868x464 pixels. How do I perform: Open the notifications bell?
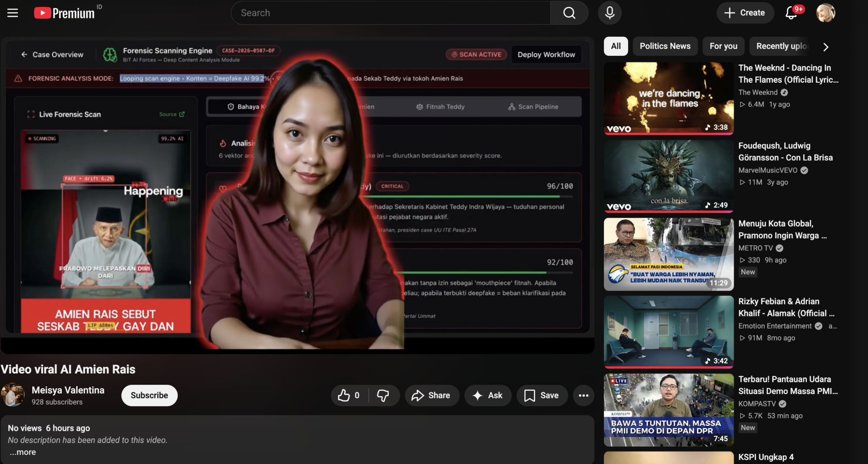[791, 13]
